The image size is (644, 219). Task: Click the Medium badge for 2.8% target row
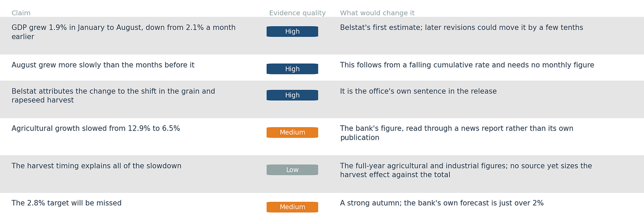(292, 207)
